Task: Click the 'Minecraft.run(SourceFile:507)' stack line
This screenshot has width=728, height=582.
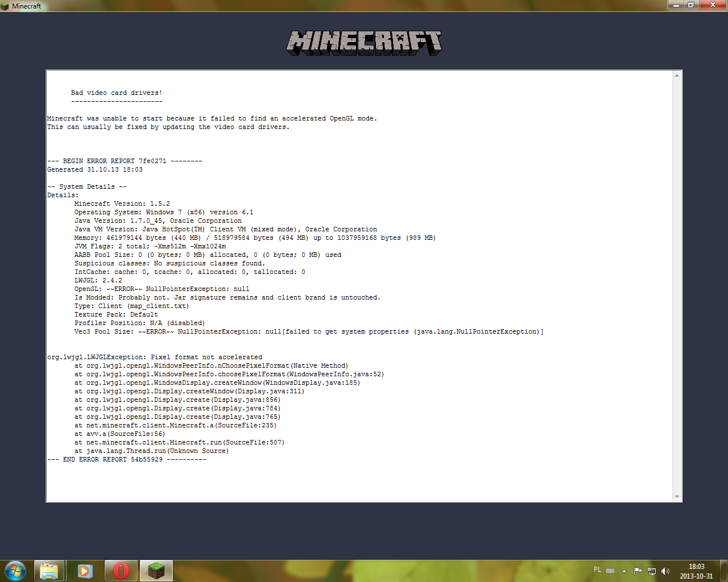Action: (x=180, y=442)
